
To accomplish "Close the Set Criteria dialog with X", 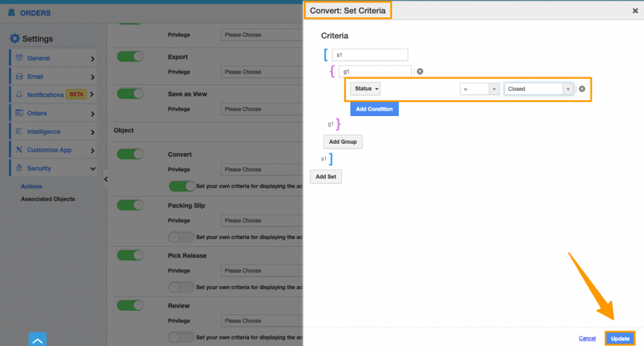I will pos(635,11).
